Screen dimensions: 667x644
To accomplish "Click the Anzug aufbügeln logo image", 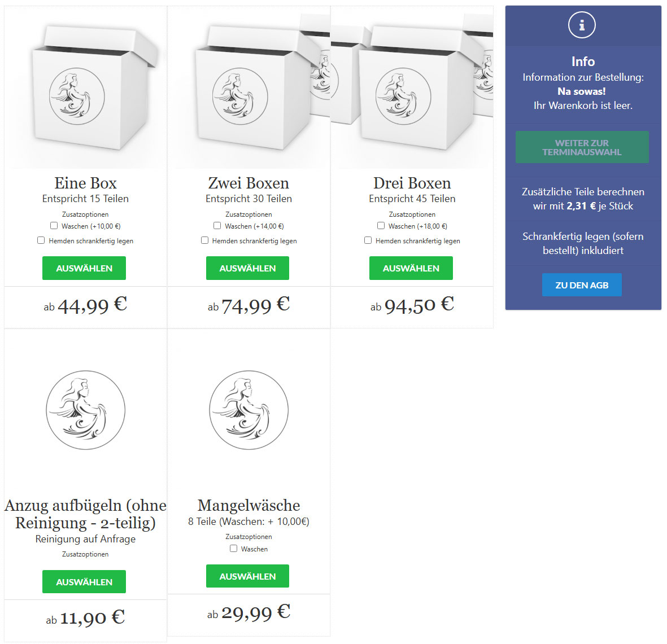I will (85, 410).
